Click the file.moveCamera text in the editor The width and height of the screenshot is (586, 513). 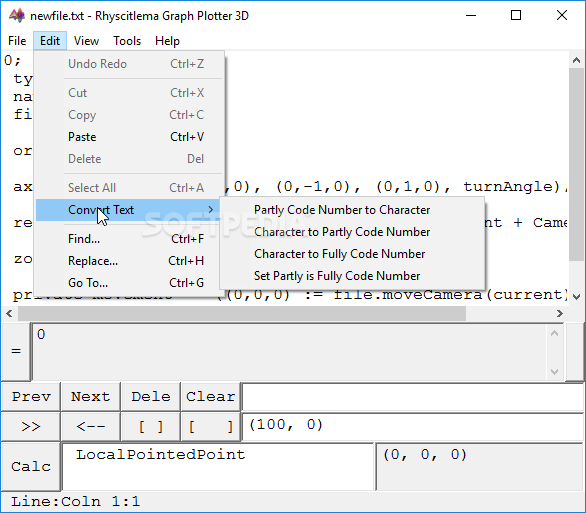pos(408,295)
